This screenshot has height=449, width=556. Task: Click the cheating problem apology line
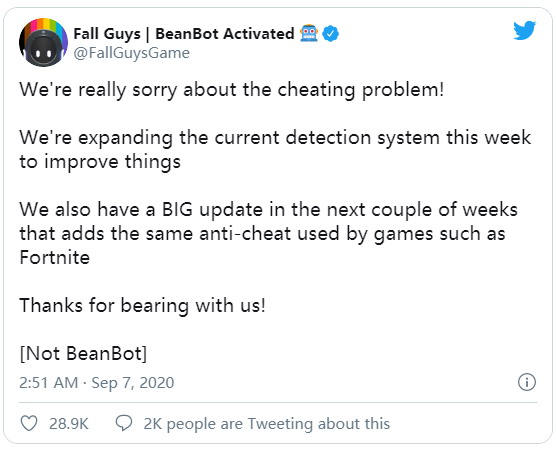click(232, 89)
